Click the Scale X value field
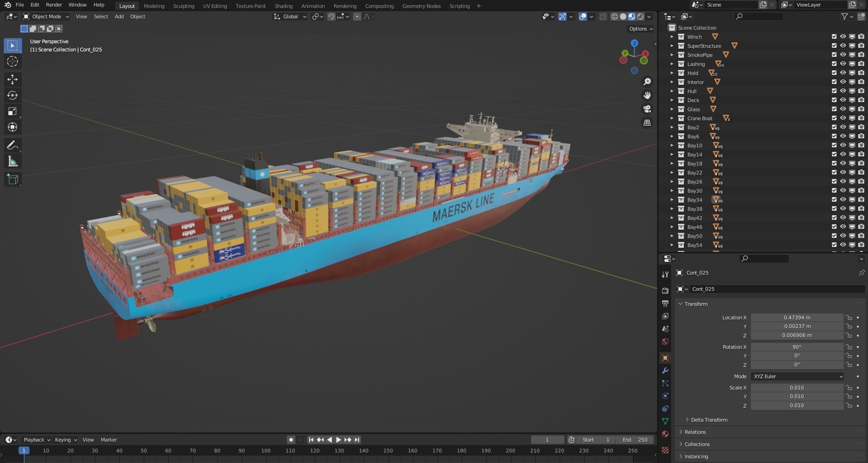This screenshot has width=868, height=463. 797,388
